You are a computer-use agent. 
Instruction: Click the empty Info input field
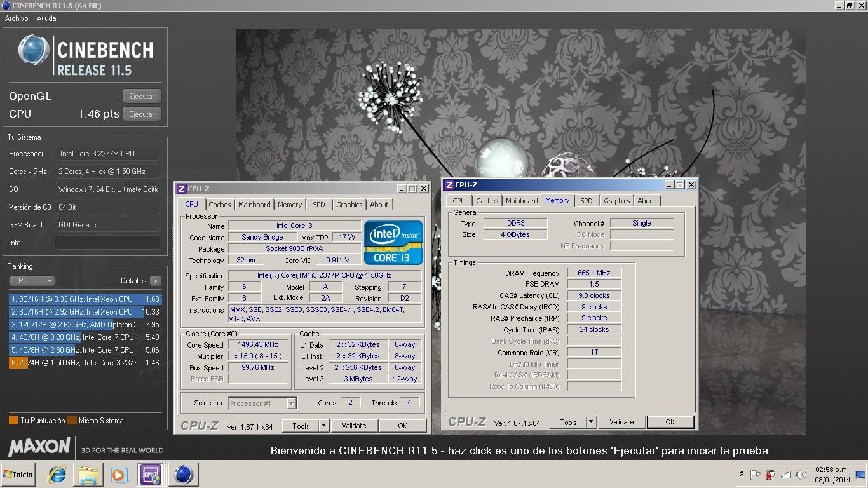[x=107, y=243]
